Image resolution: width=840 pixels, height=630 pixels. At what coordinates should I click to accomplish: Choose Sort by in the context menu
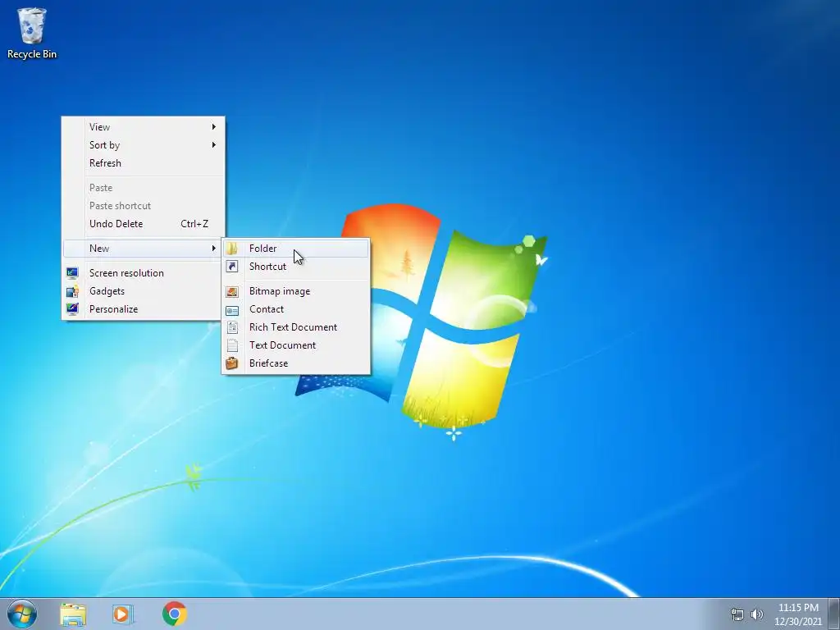[x=143, y=144]
